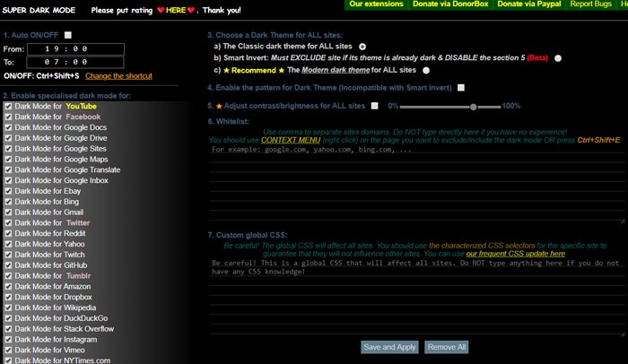Image resolution: width=628 pixels, height=364 pixels.
Task: Click inside the Whitelist text area
Action: 416,184
